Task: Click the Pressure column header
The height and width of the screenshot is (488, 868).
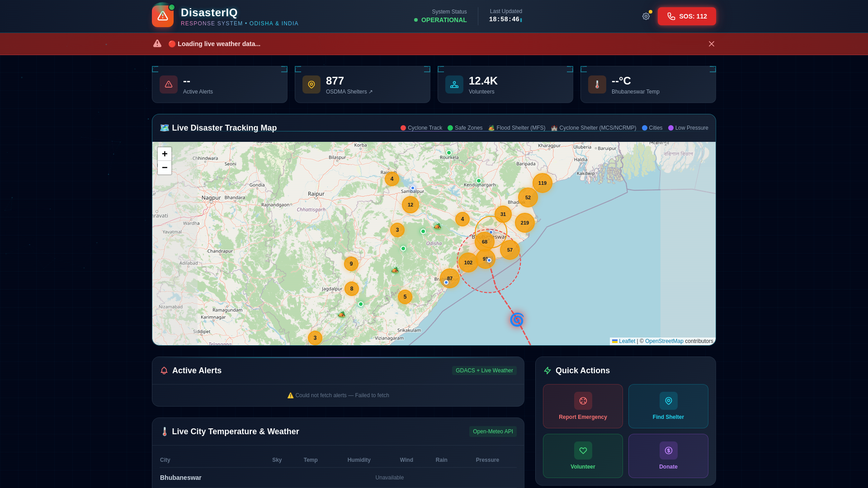Action: click(x=487, y=460)
